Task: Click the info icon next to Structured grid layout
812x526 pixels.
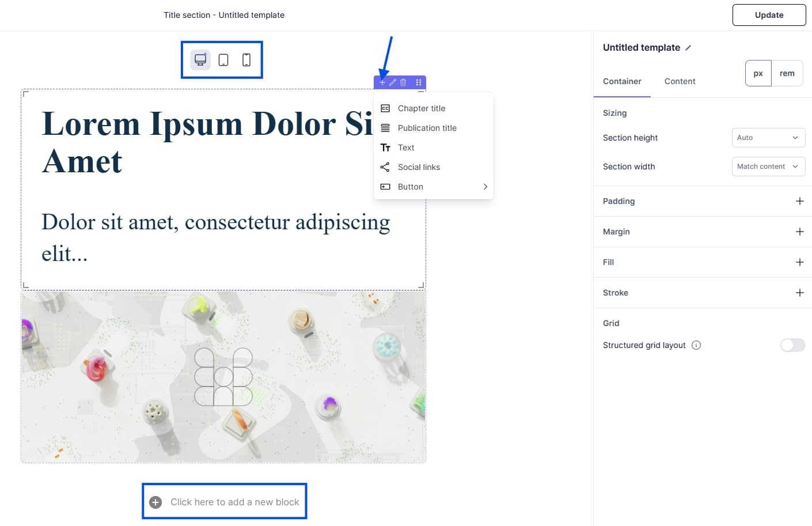Action: tap(696, 345)
